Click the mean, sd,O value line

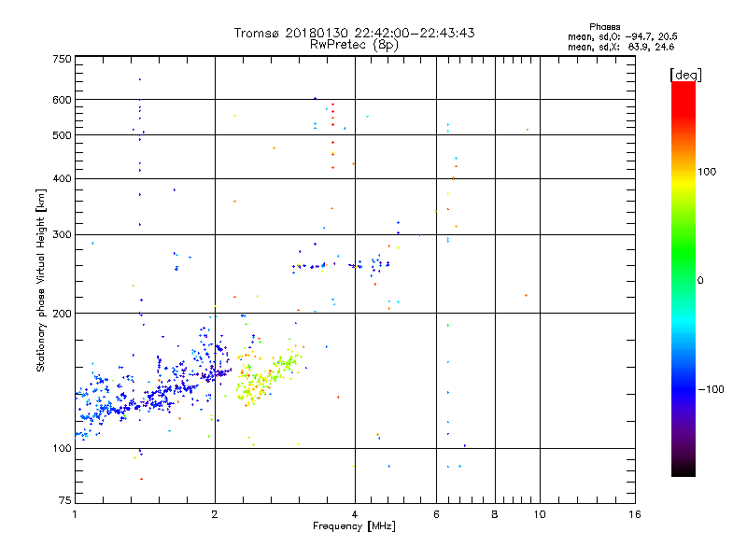(622, 37)
